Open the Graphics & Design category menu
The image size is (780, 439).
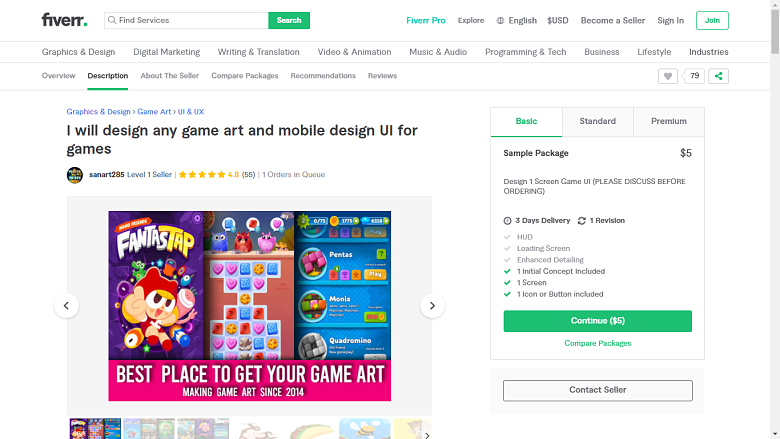coord(79,52)
